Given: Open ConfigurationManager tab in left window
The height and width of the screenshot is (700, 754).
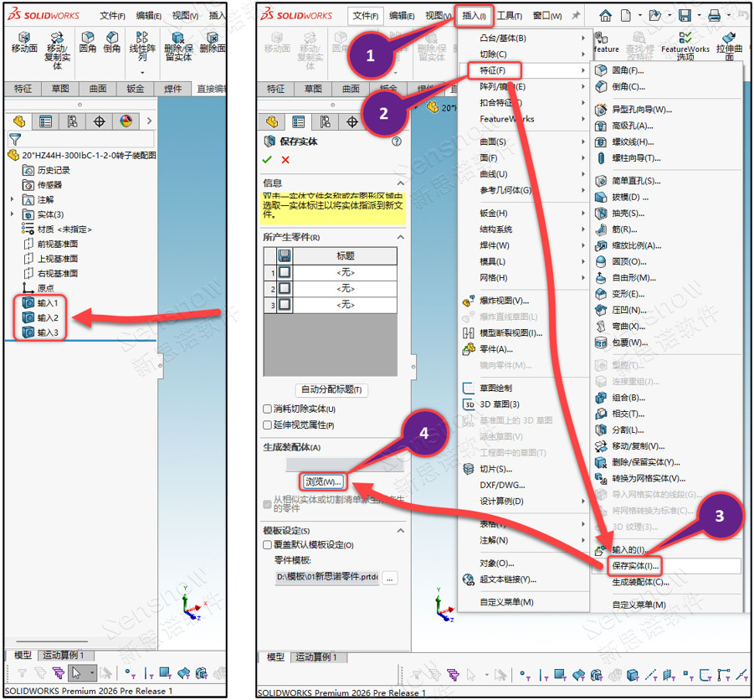Looking at the screenshot, I should pos(72,121).
